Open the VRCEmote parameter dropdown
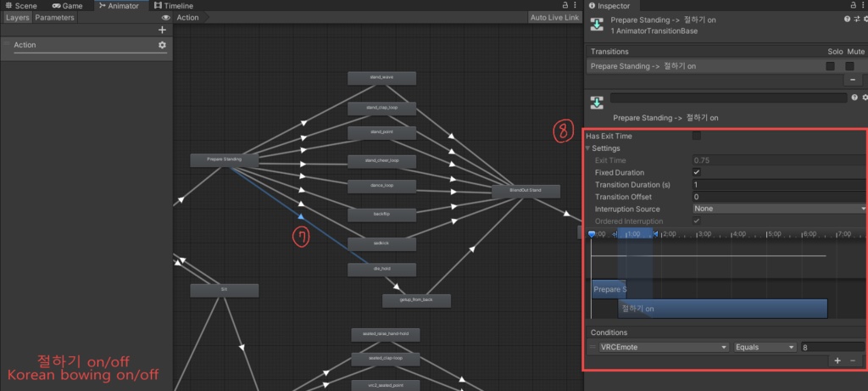The image size is (868, 391). (x=664, y=347)
